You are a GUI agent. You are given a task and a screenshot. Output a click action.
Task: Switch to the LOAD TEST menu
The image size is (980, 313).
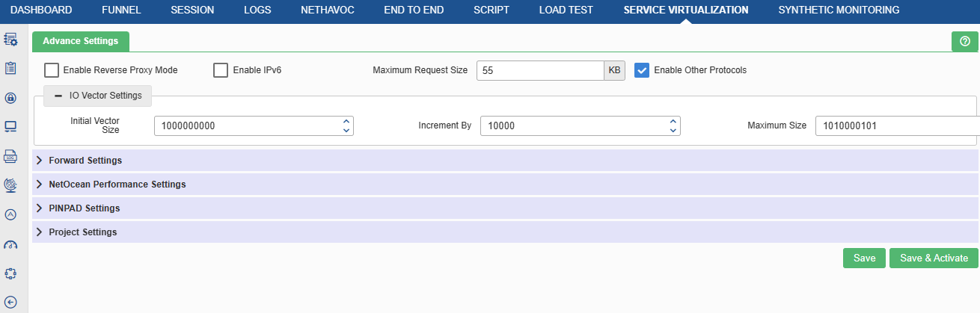(x=566, y=10)
